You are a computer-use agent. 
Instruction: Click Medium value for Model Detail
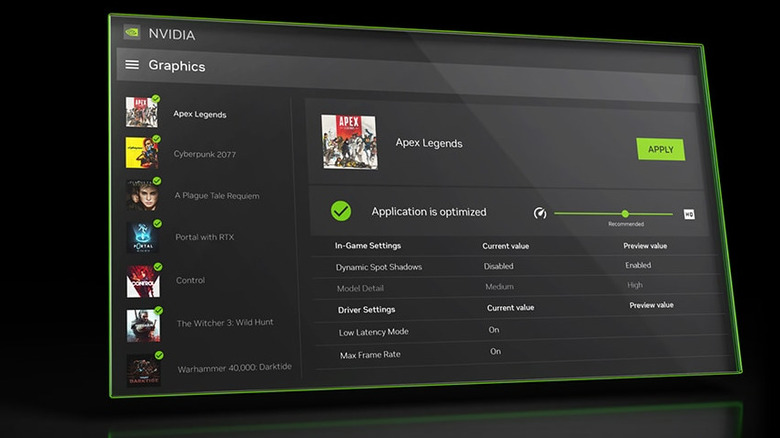coord(499,287)
